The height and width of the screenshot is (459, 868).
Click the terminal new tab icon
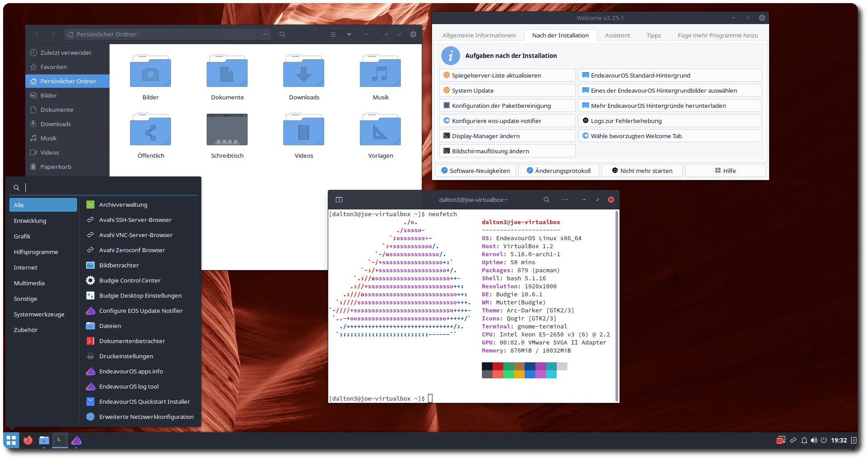[x=339, y=200]
